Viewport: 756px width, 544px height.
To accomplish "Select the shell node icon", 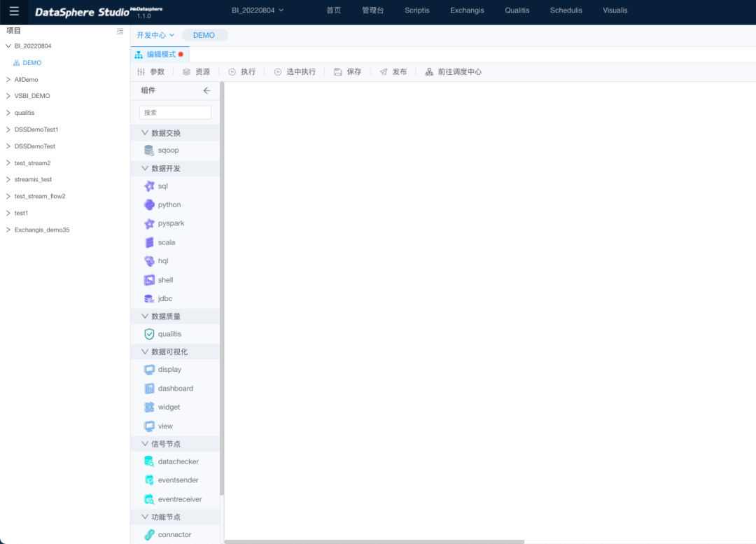I will 149,280.
